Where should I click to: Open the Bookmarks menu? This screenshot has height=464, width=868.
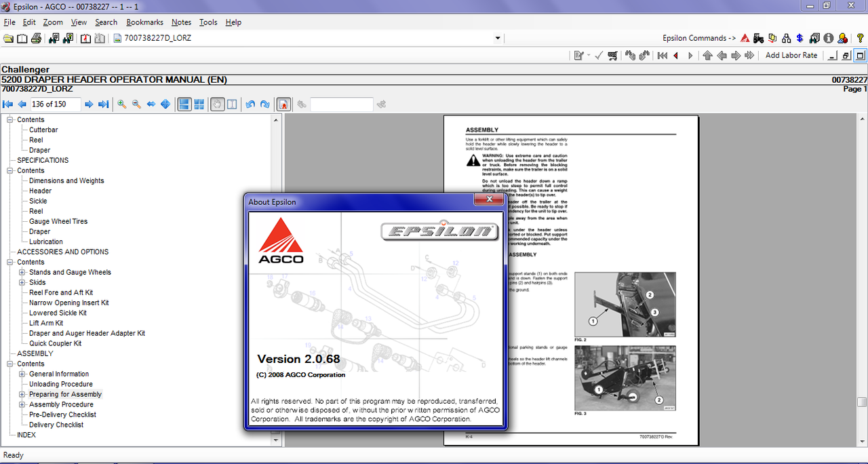pos(145,22)
